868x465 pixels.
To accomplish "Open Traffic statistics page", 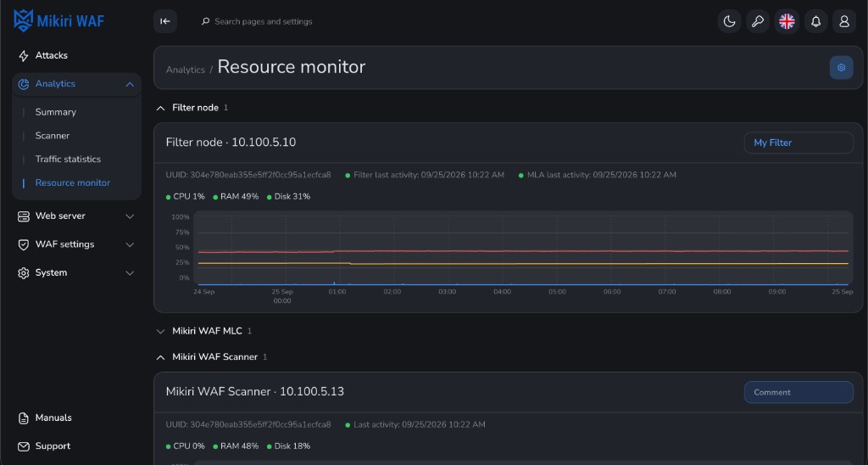I will pyautogui.click(x=68, y=159).
